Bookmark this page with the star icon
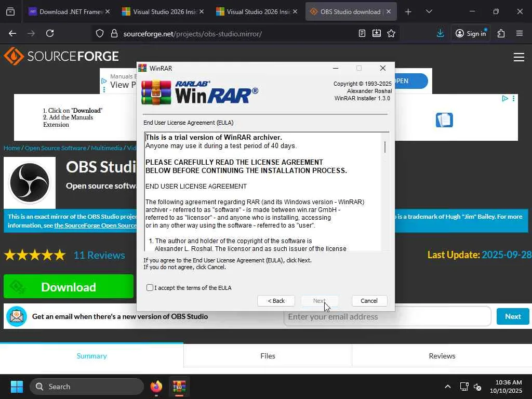 (391, 34)
